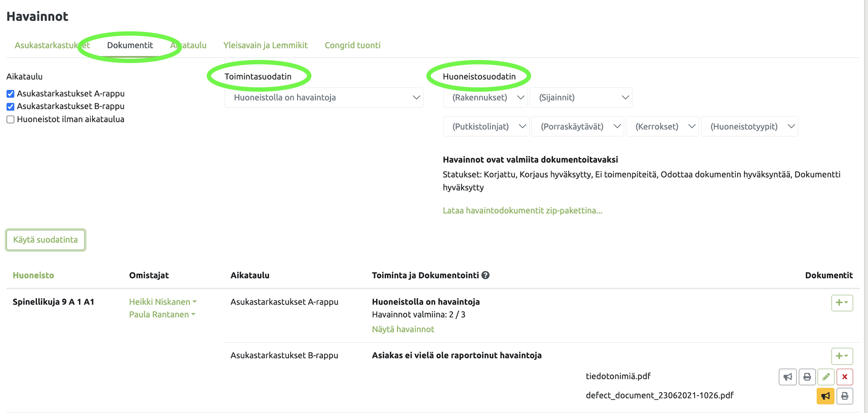This screenshot has height=413, width=868.
Task: Open the plus menu for Asukastarkastukset B-rappu row
Action: click(842, 356)
